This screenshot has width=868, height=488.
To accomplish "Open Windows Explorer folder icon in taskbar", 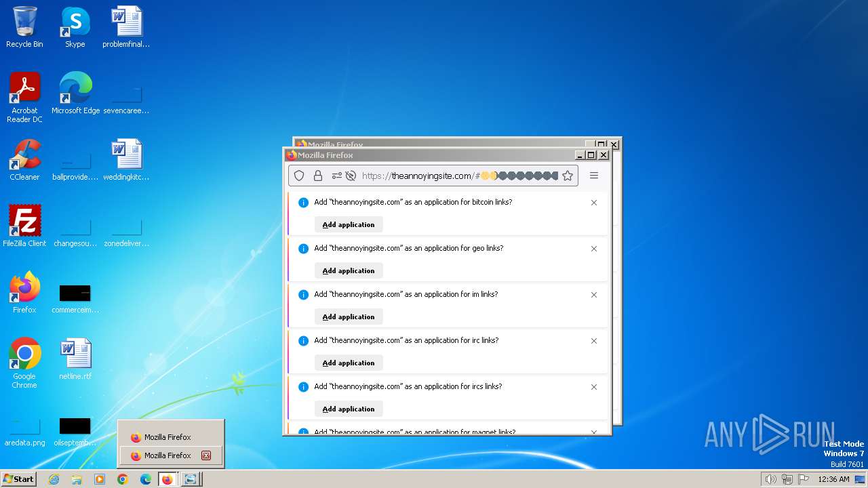I will point(77,479).
